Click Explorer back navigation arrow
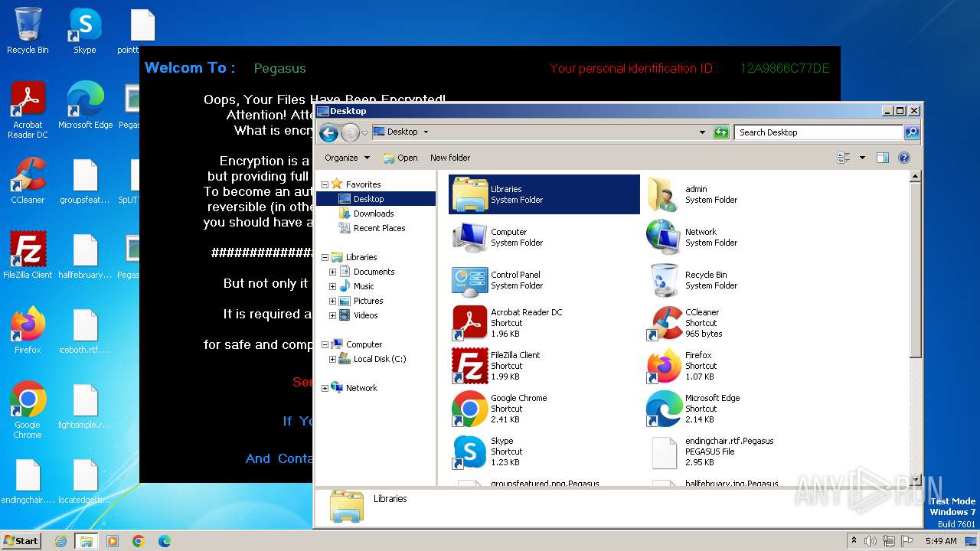Image resolution: width=980 pixels, height=551 pixels. point(328,132)
